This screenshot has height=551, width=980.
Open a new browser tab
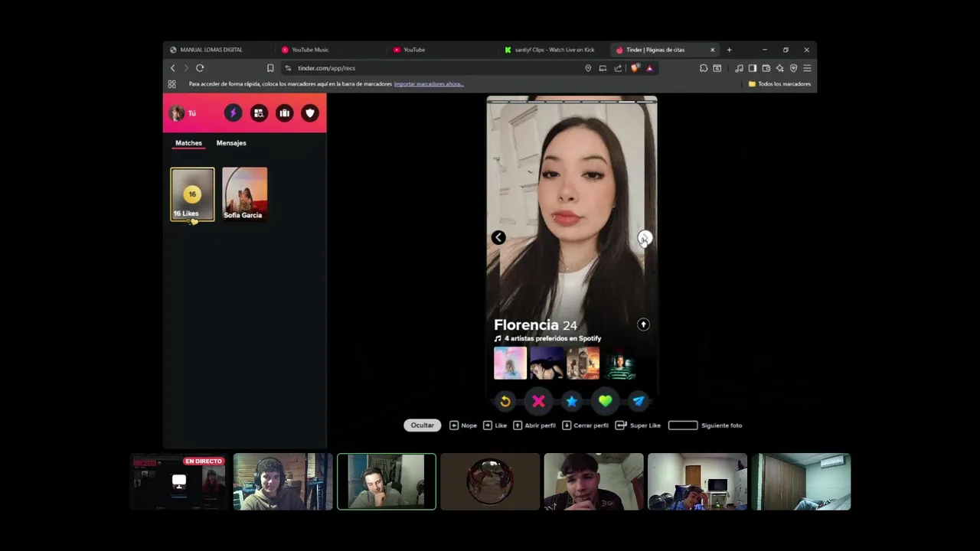(x=729, y=50)
